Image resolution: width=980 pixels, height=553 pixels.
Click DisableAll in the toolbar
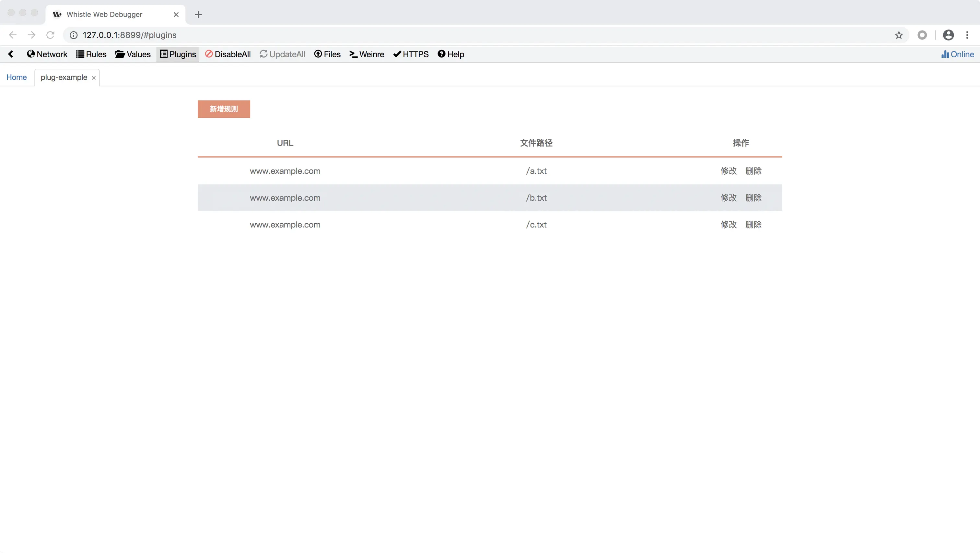point(228,54)
